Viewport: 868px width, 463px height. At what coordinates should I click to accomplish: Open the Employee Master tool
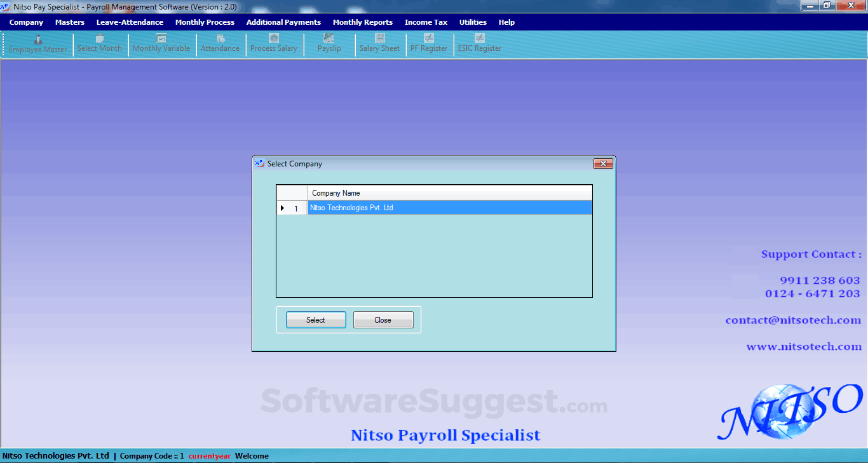(x=37, y=43)
